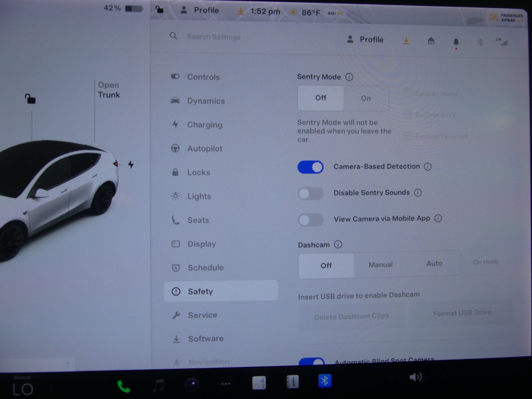Select Auto for Dashcam
This screenshot has width=532, height=399.
tap(434, 264)
